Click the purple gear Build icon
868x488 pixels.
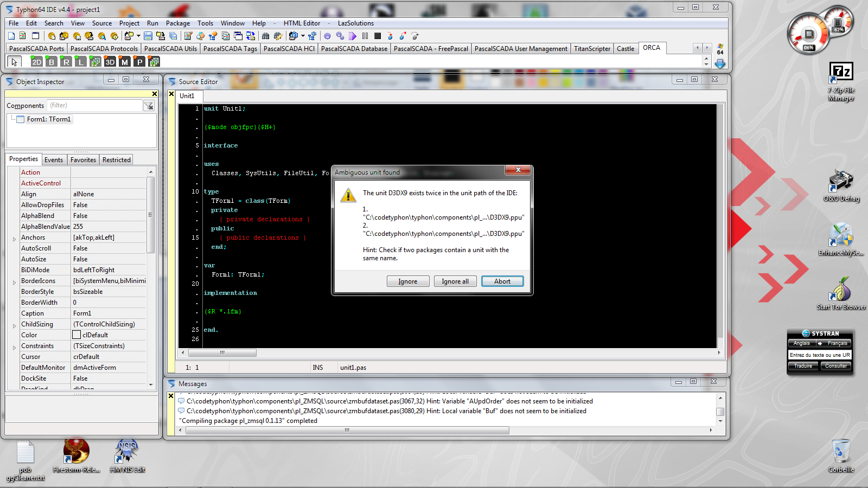point(327,36)
